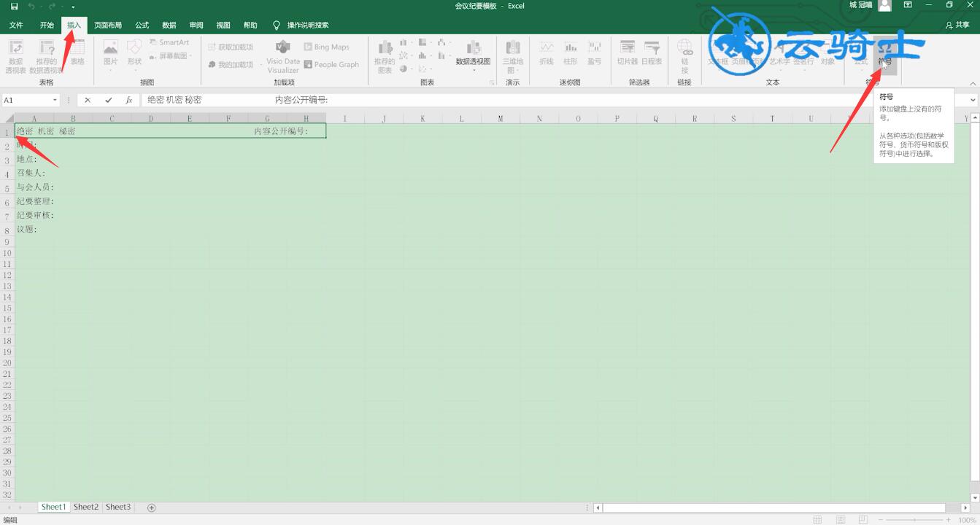Click the 共享 share button

coord(957,25)
